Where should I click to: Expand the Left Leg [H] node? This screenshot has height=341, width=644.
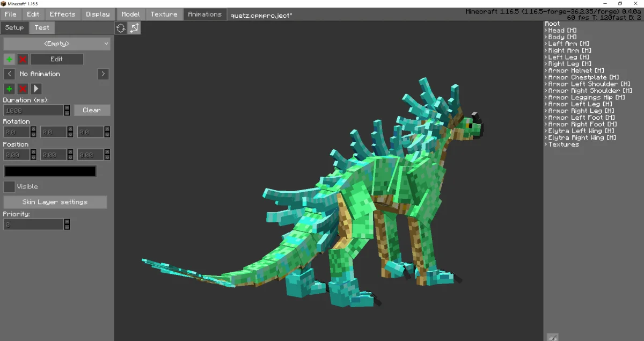(x=546, y=57)
